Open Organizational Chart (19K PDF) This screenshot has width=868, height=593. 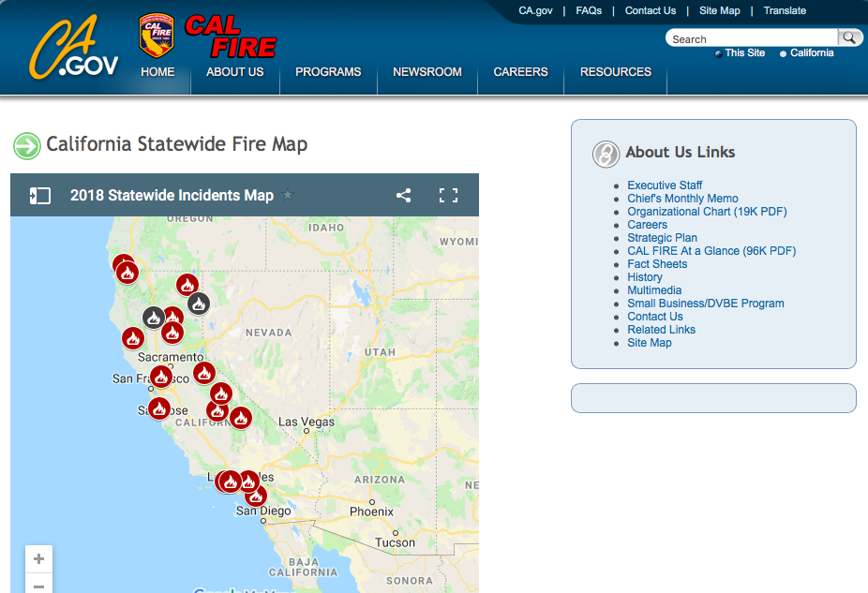707,212
